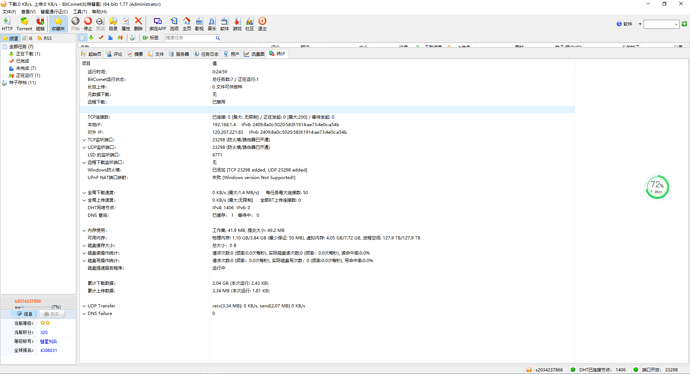
Task: Expand the UDP Transfer row
Action: (84, 306)
